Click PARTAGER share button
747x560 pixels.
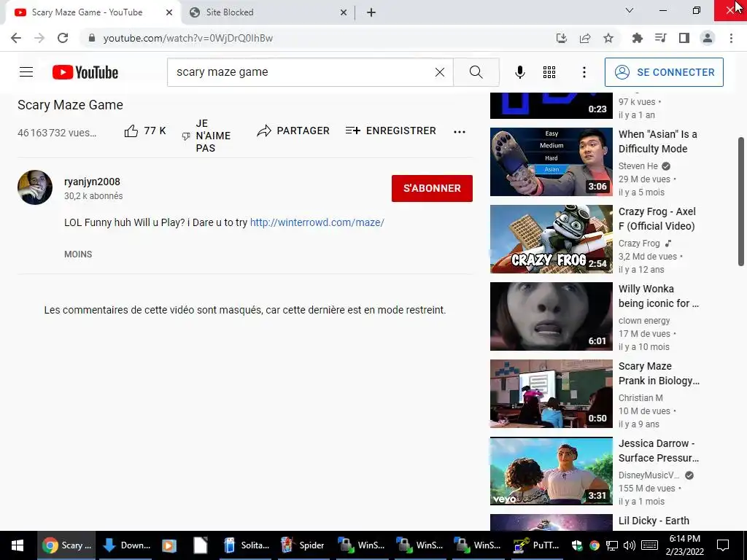click(x=293, y=131)
